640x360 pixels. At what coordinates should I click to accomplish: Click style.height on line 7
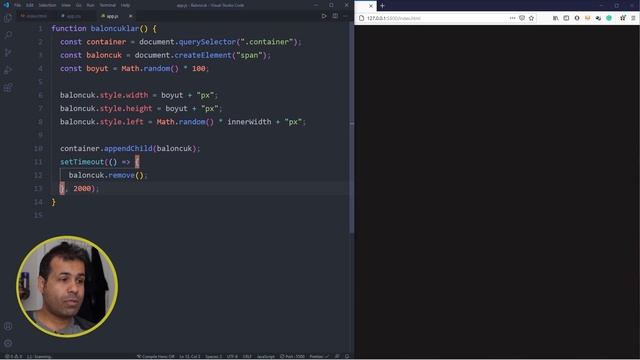pos(126,109)
